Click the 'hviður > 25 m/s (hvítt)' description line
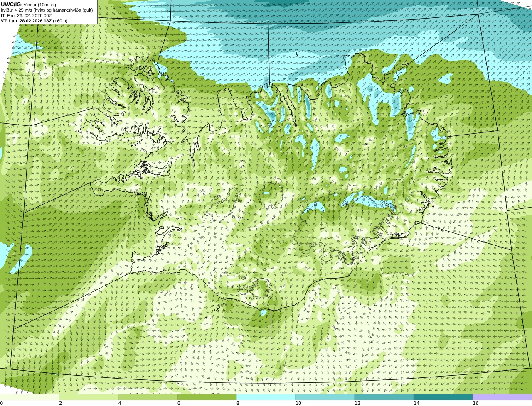Screen dimensions: 532x406 [x=47, y=10]
